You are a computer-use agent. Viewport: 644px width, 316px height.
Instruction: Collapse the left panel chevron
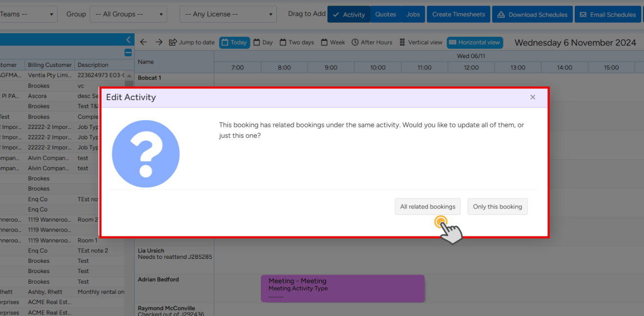(128, 40)
